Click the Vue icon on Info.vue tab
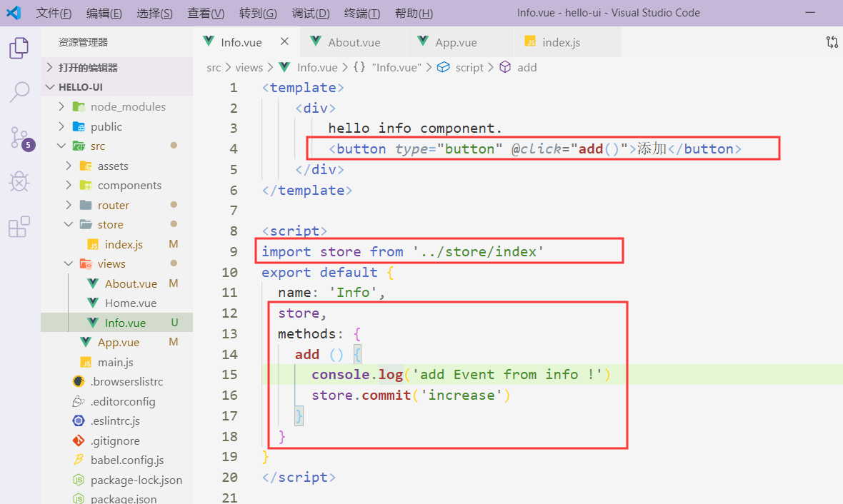843x504 pixels. [209, 41]
